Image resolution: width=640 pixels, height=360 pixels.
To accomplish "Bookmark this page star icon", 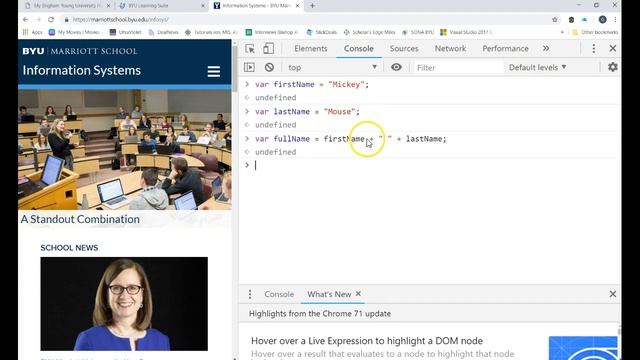I will tap(554, 19).
